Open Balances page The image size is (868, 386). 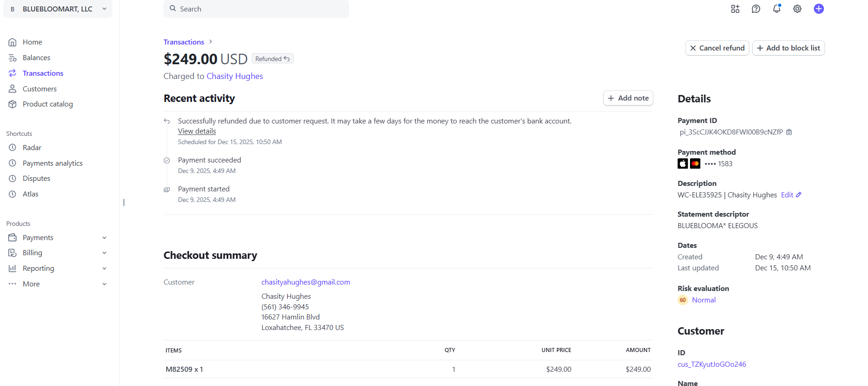tap(36, 58)
